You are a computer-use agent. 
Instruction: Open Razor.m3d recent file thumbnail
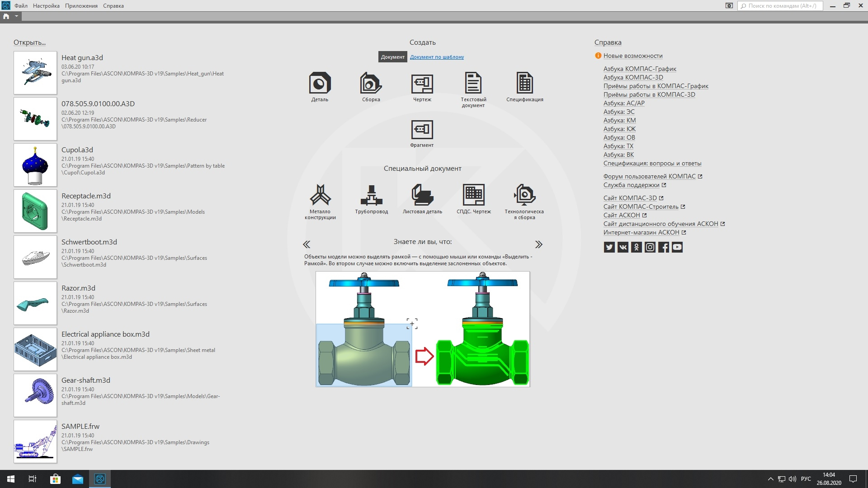pos(35,303)
